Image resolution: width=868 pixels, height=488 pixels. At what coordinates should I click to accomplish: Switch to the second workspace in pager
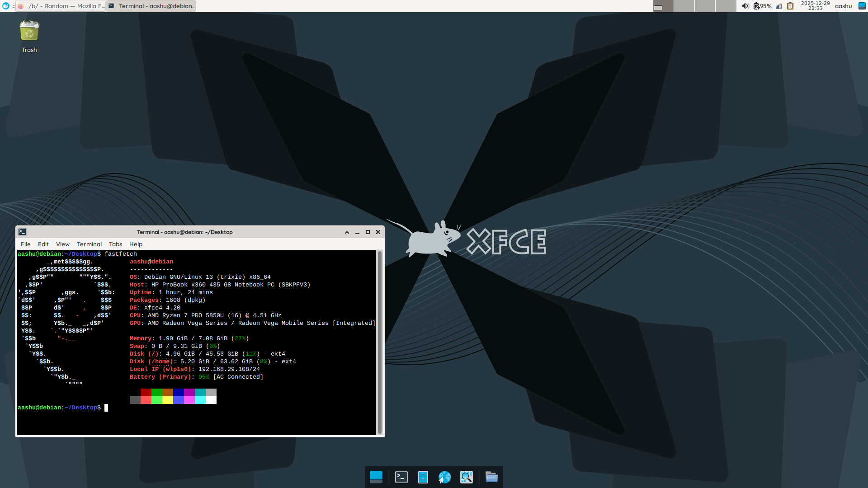coord(684,6)
